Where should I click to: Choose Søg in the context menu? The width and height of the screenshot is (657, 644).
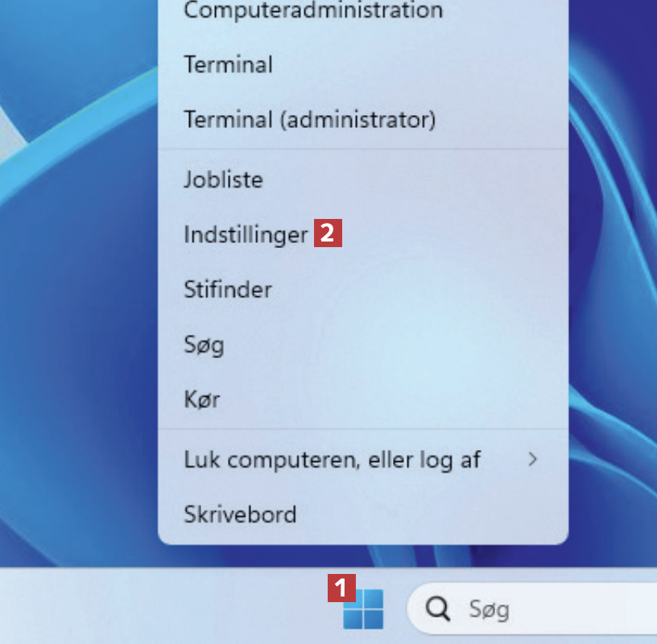363,345
